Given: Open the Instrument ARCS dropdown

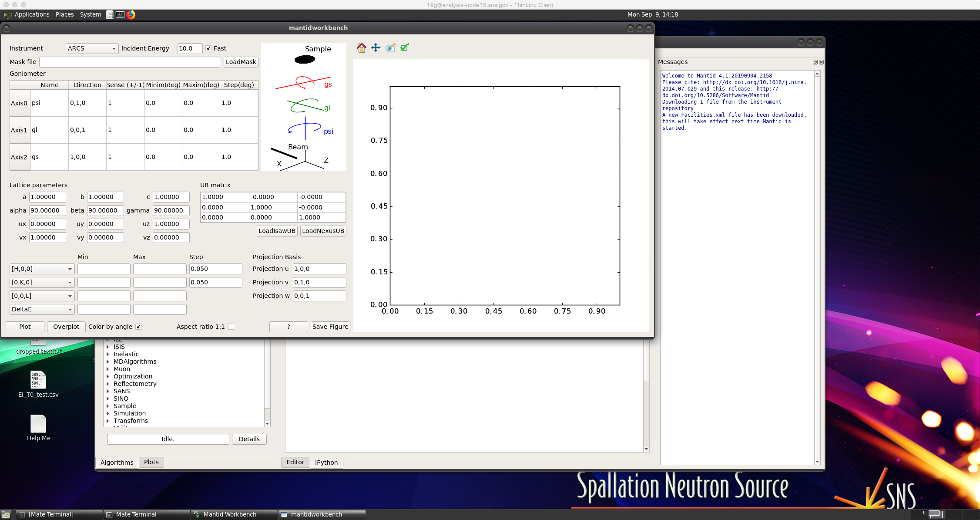Looking at the screenshot, I should (92, 48).
